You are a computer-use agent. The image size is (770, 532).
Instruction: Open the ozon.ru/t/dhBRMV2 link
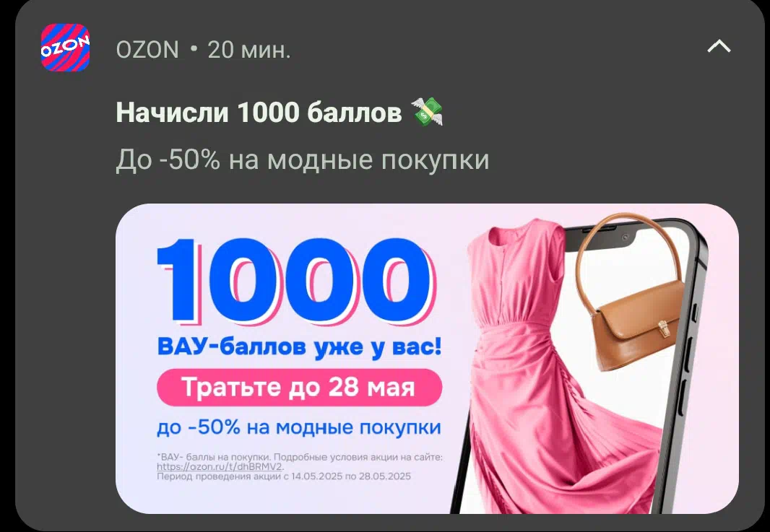click(x=220, y=467)
